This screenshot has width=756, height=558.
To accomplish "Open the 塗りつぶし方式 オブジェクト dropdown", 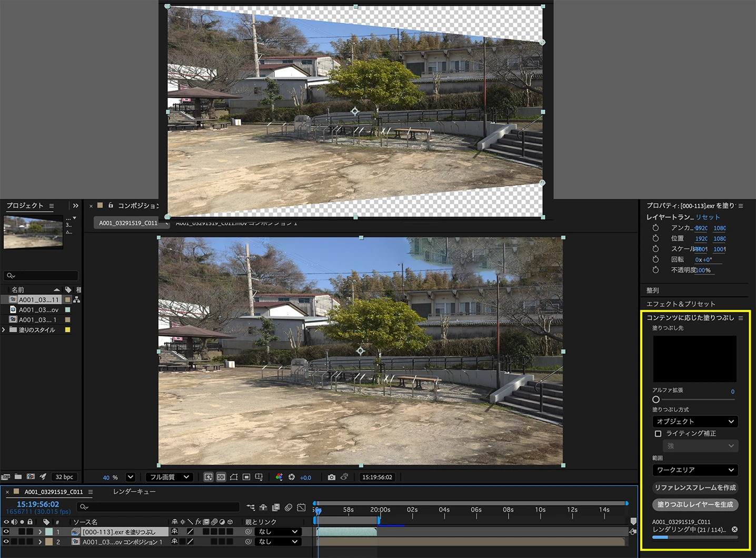I will [x=695, y=422].
